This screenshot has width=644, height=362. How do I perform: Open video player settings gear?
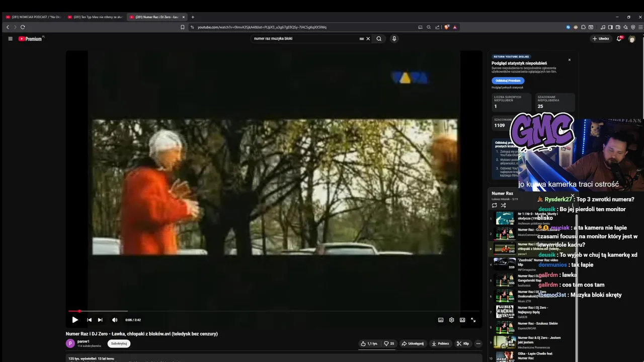click(451, 320)
